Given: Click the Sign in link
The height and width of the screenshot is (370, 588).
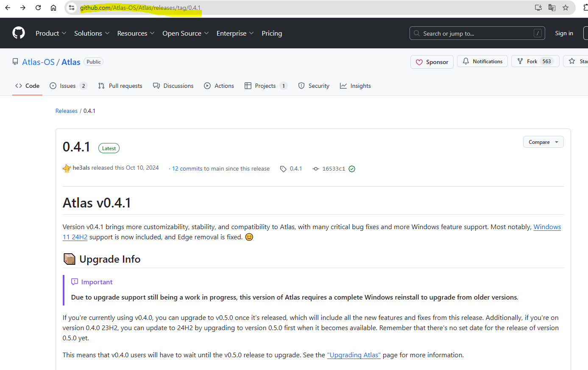Looking at the screenshot, I should pyautogui.click(x=564, y=33).
